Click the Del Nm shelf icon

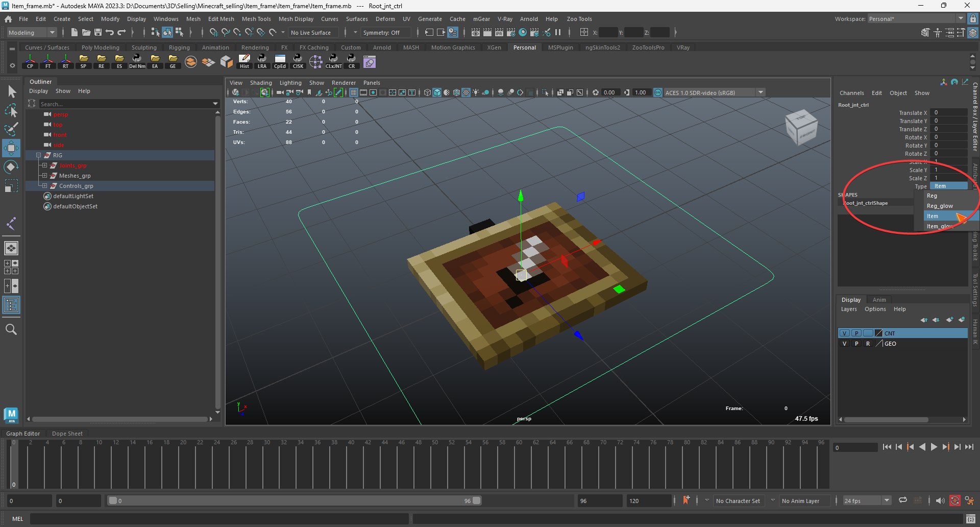(x=137, y=62)
